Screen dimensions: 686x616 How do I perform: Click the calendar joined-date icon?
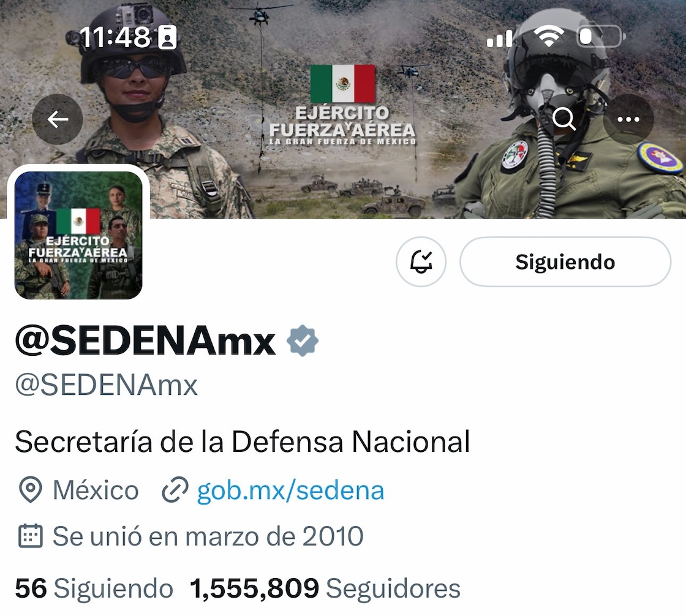[x=30, y=536]
